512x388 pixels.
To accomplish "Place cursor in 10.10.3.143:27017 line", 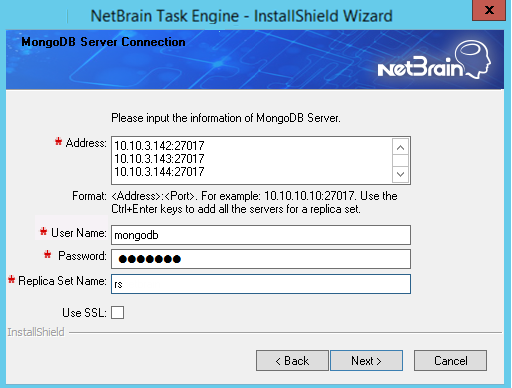I will (x=159, y=159).
